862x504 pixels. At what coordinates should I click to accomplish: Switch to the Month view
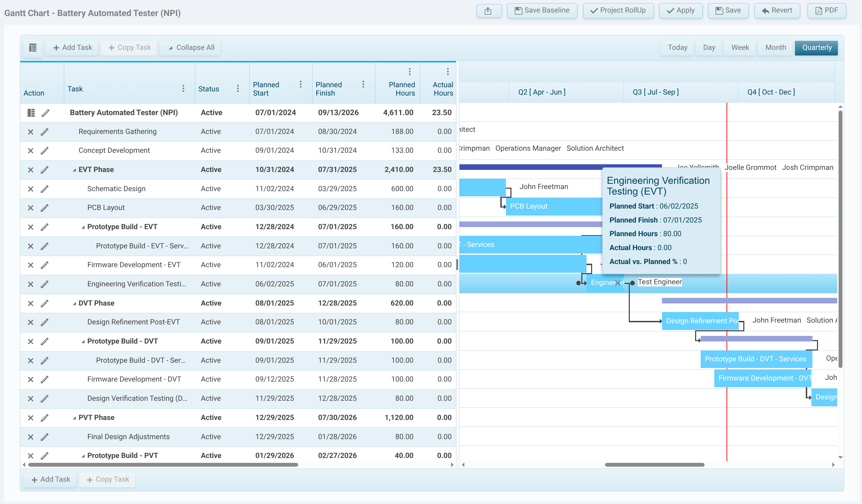pos(775,48)
